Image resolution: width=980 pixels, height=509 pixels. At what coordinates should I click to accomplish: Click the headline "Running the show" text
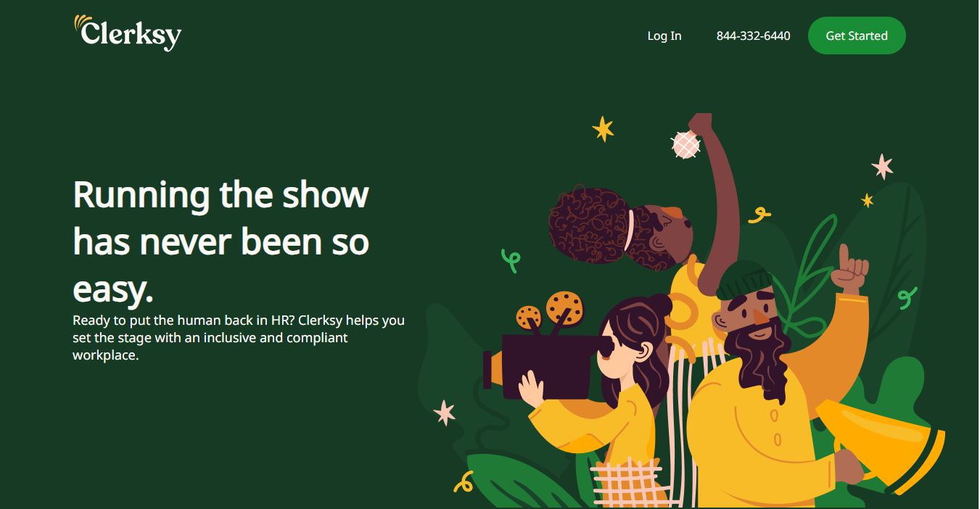coord(221,194)
